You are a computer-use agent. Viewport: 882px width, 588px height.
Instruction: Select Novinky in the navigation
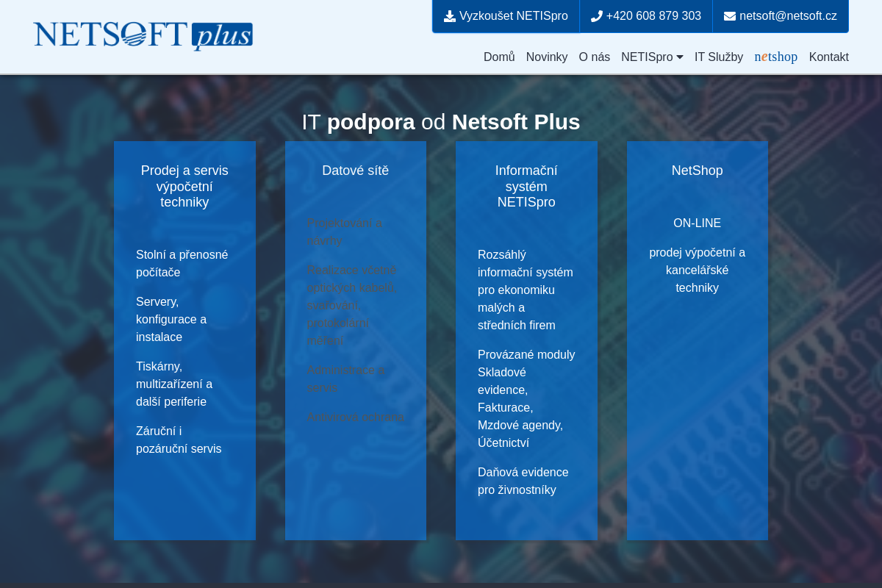547,57
